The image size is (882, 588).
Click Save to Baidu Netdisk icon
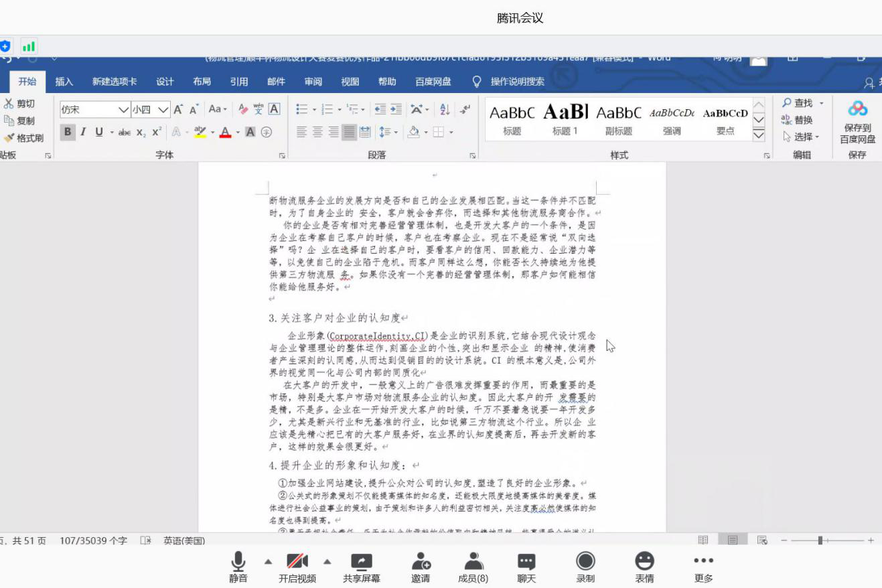857,109
